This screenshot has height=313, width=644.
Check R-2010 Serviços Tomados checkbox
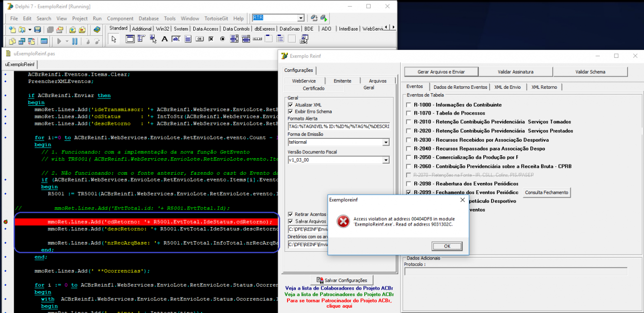click(x=408, y=122)
